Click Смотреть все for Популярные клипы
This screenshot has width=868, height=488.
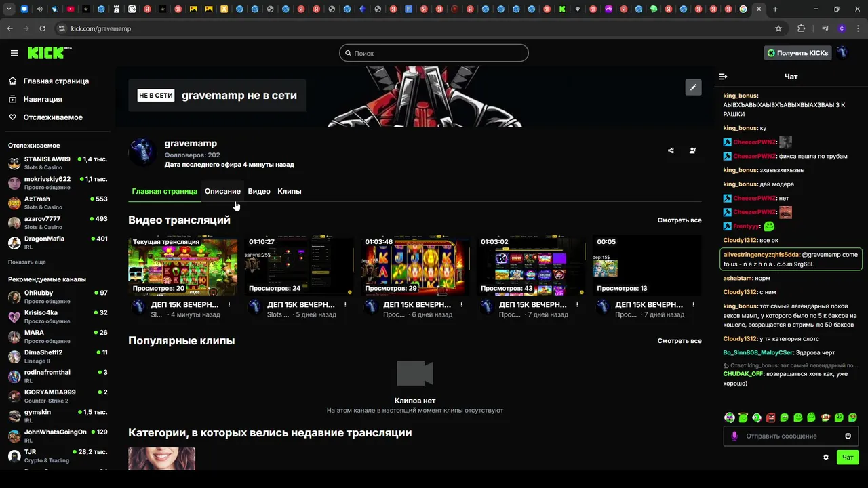679,341
